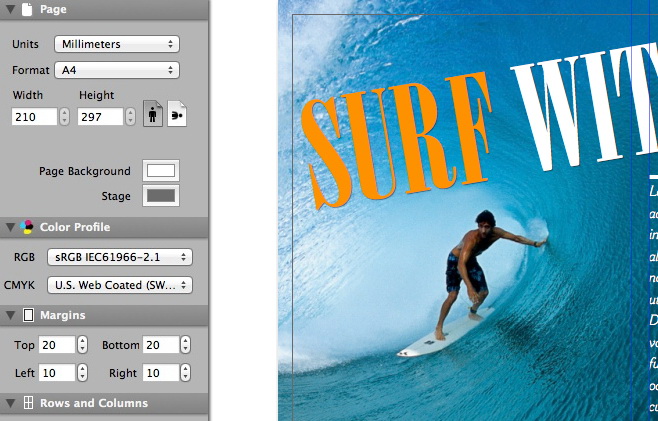Open the CMYK profile dropdown
The height and width of the screenshot is (421, 658).
coord(120,285)
